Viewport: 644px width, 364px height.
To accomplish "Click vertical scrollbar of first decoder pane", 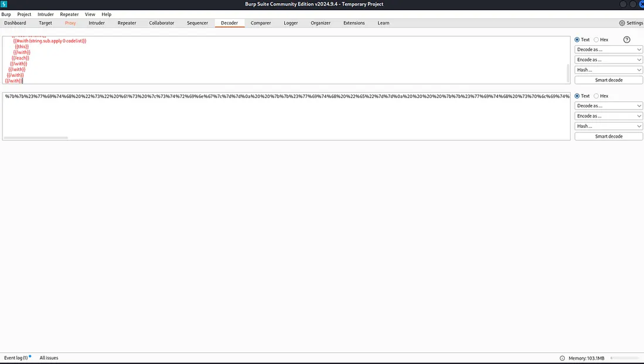I will tap(568, 73).
